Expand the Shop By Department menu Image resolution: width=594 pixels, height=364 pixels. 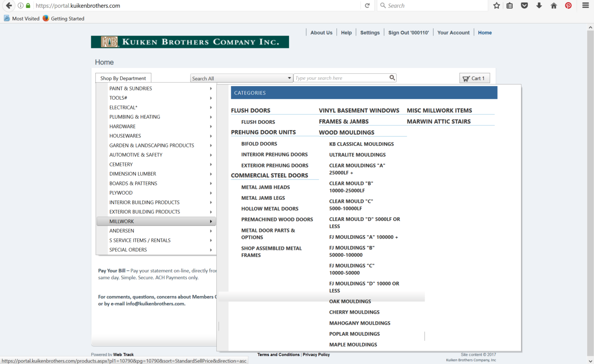[x=123, y=78]
